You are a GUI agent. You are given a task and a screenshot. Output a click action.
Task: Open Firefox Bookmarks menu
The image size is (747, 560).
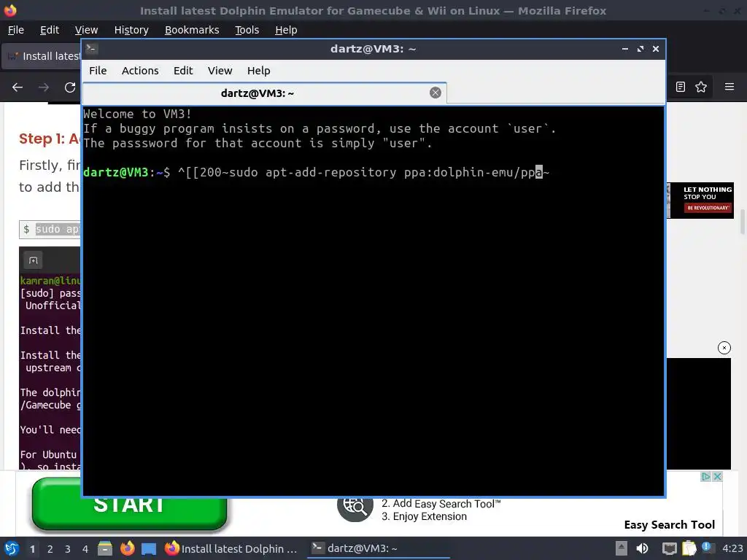192,30
